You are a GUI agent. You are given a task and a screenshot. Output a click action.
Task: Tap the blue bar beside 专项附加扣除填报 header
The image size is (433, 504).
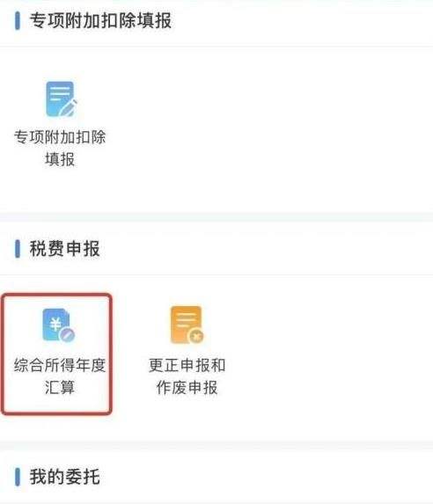18,20
